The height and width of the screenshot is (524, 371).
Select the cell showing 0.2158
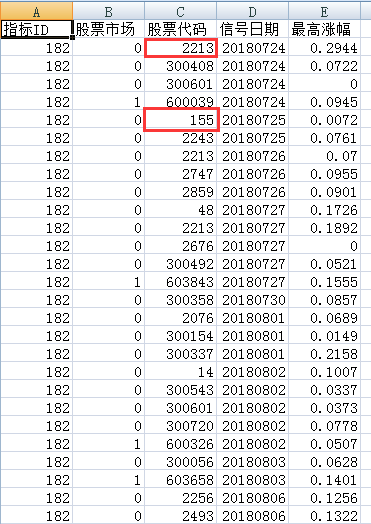click(x=325, y=354)
